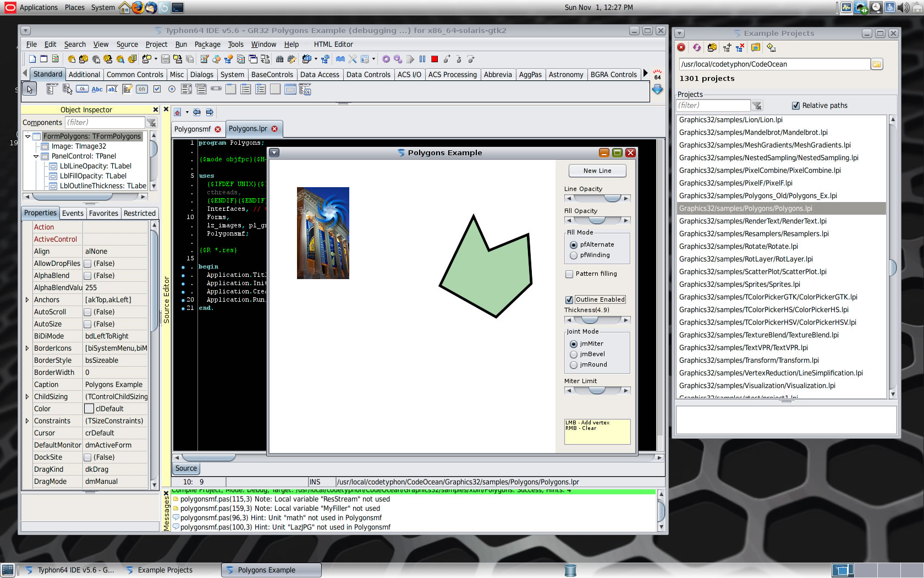This screenshot has width=924, height=578.
Task: Select the TEdit component icon
Action: (112, 89)
